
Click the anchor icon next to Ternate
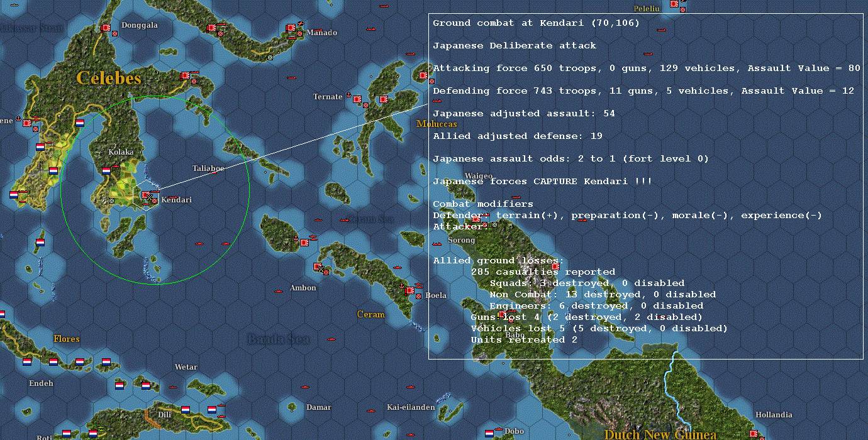coord(348,95)
